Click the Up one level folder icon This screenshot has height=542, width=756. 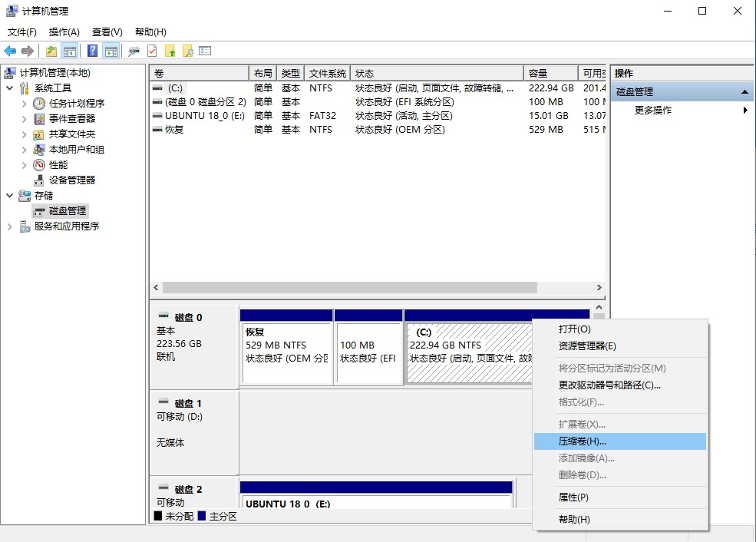click(51, 51)
